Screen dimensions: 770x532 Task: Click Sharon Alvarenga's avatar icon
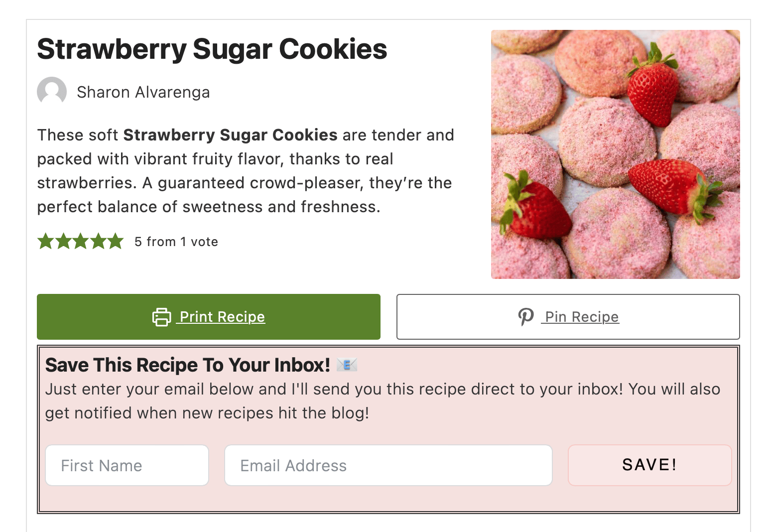(x=52, y=92)
